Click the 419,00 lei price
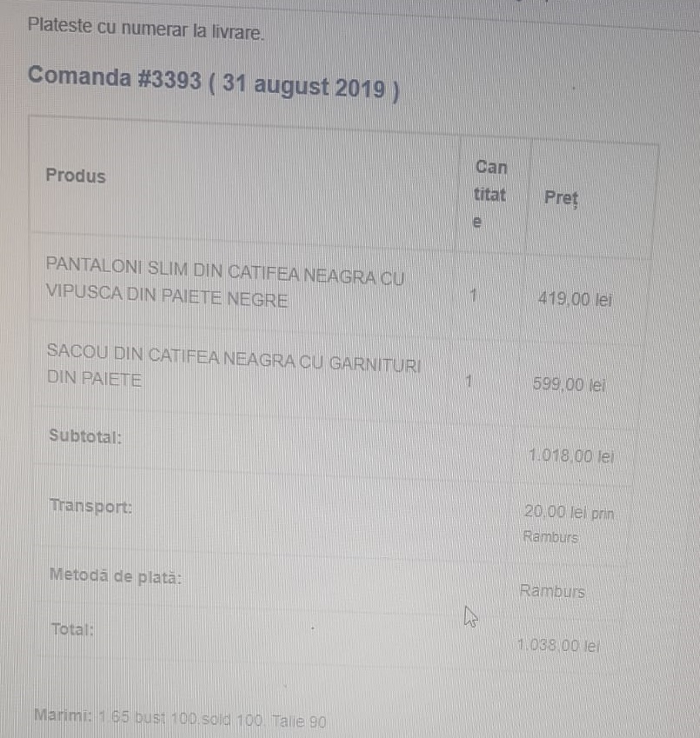This screenshot has width=700, height=738. pyautogui.click(x=575, y=299)
